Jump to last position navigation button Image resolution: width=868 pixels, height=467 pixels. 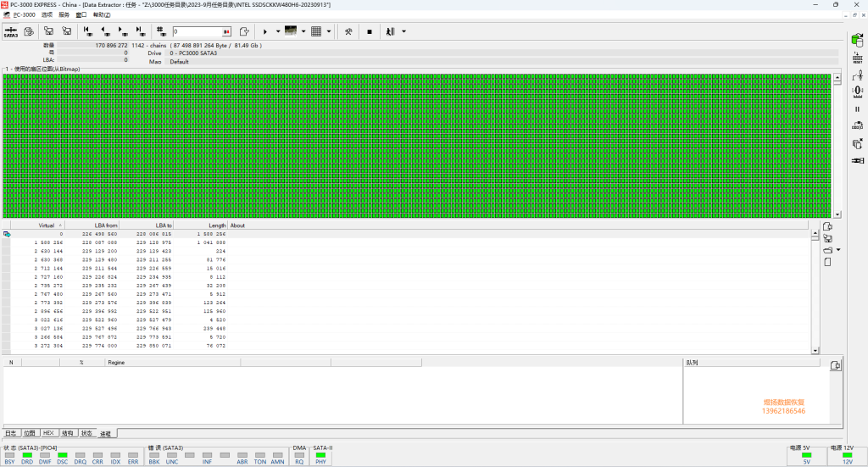click(140, 31)
